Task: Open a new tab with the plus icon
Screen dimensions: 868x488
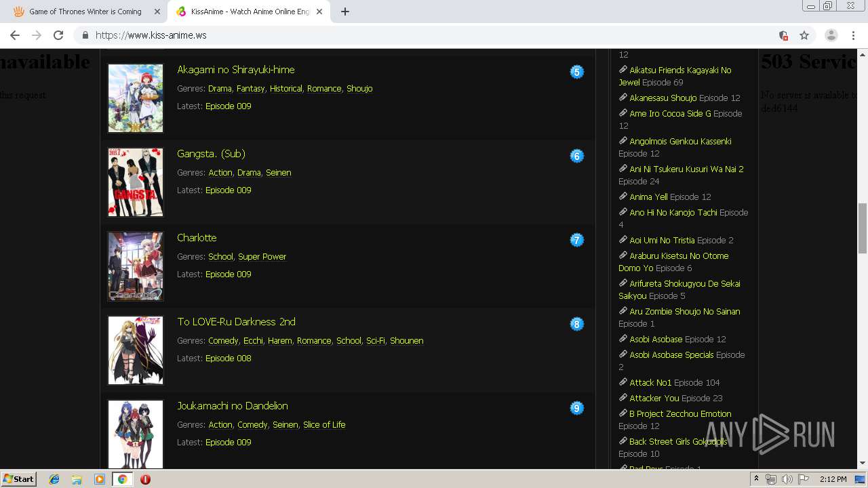Action: pyautogui.click(x=345, y=12)
